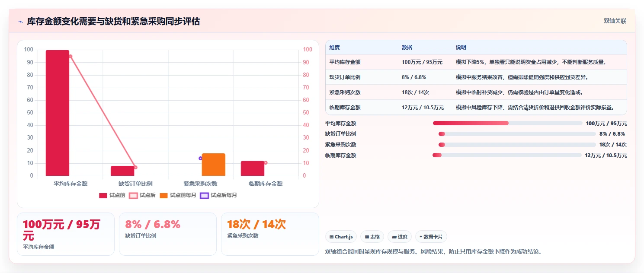Click the x-axis label 紧急采购次数
644x273 pixels.
coord(201,184)
